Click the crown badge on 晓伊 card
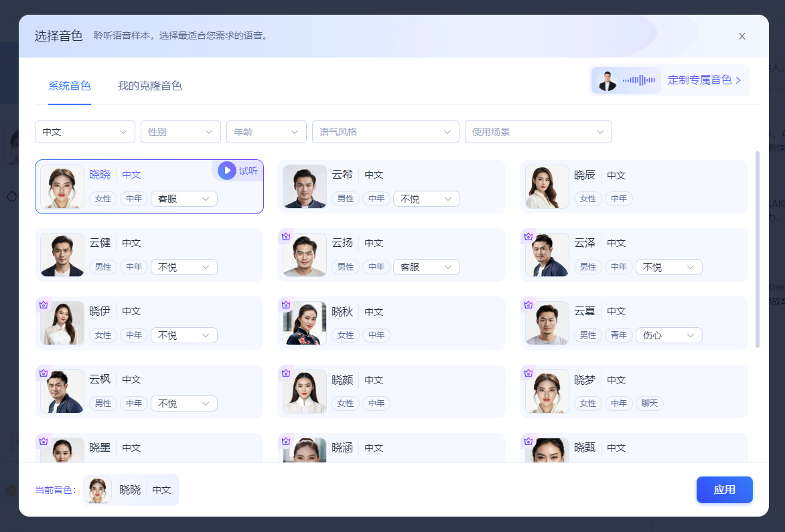Viewport: 785px width, 532px height. point(44,304)
